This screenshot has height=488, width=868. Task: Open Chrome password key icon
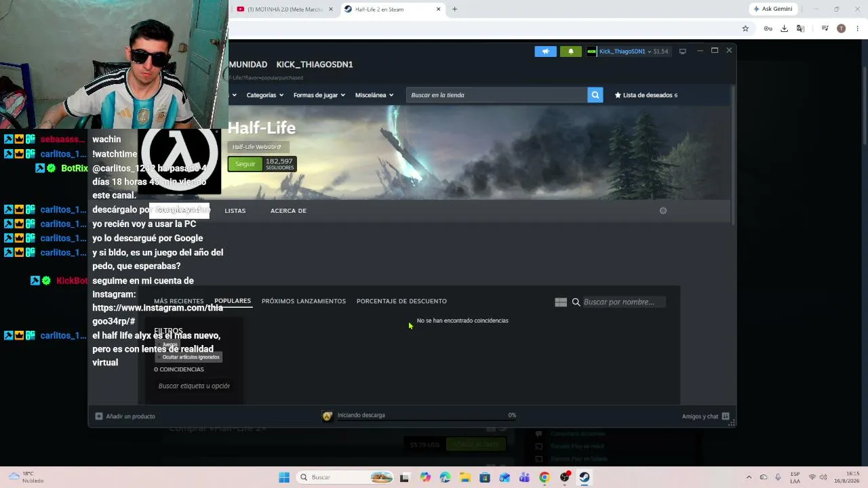tap(768, 28)
